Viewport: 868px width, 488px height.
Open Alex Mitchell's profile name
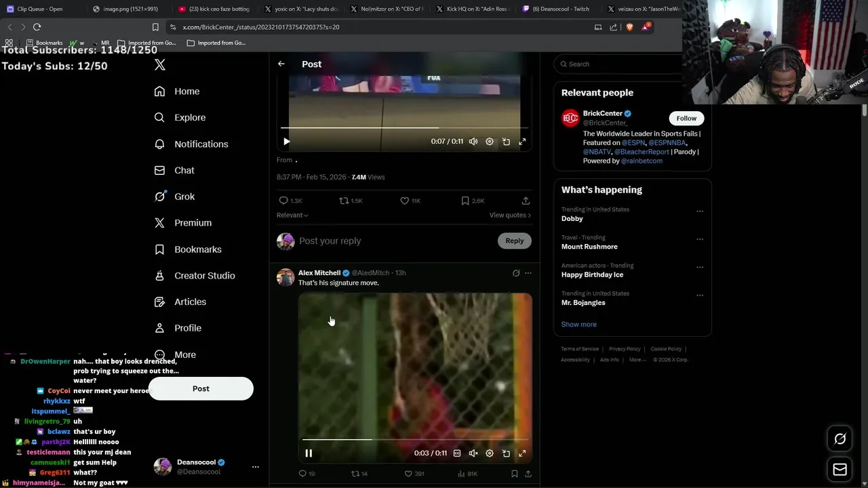coord(319,273)
